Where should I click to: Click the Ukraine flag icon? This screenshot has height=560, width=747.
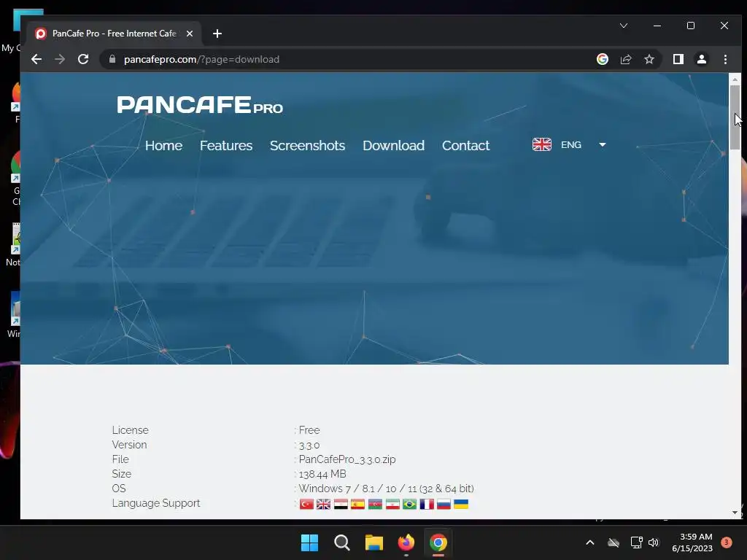coord(461,504)
